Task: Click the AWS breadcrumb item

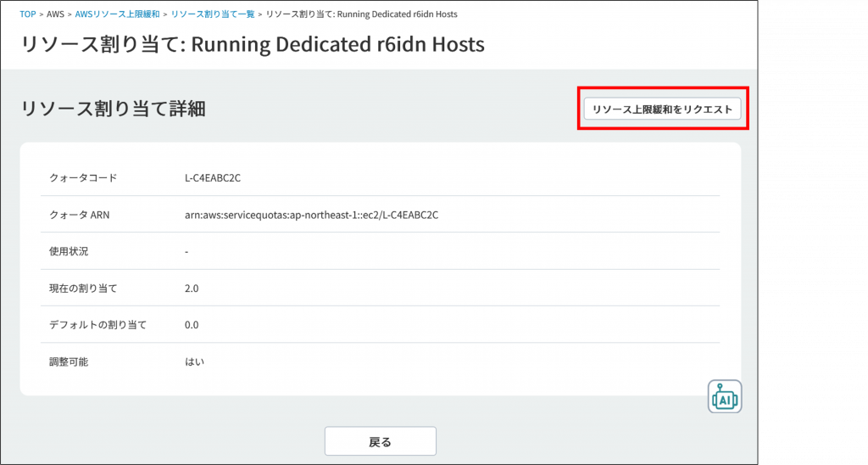Action: [x=56, y=14]
